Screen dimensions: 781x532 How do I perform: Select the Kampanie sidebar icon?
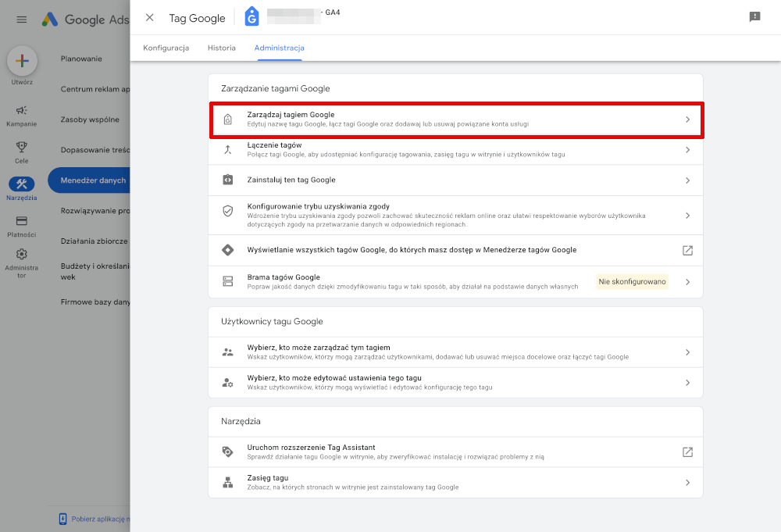21,112
